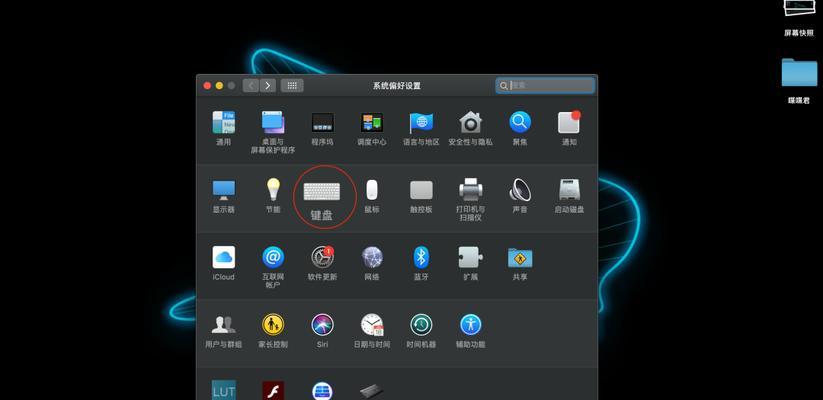Focus the 搜索 search field
This screenshot has width=823, height=400.
[x=545, y=85]
